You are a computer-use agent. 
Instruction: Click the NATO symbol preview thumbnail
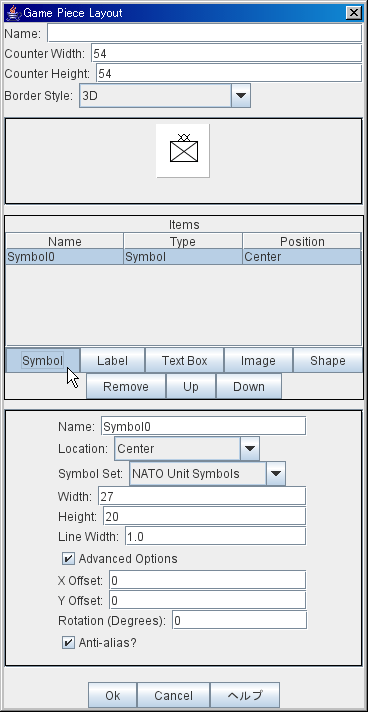183,150
